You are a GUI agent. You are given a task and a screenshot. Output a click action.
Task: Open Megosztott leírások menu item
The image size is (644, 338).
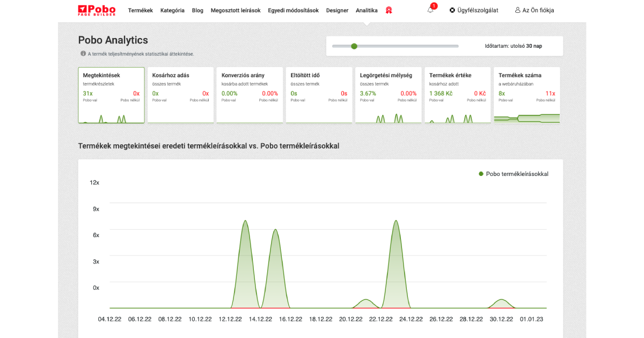pos(236,10)
